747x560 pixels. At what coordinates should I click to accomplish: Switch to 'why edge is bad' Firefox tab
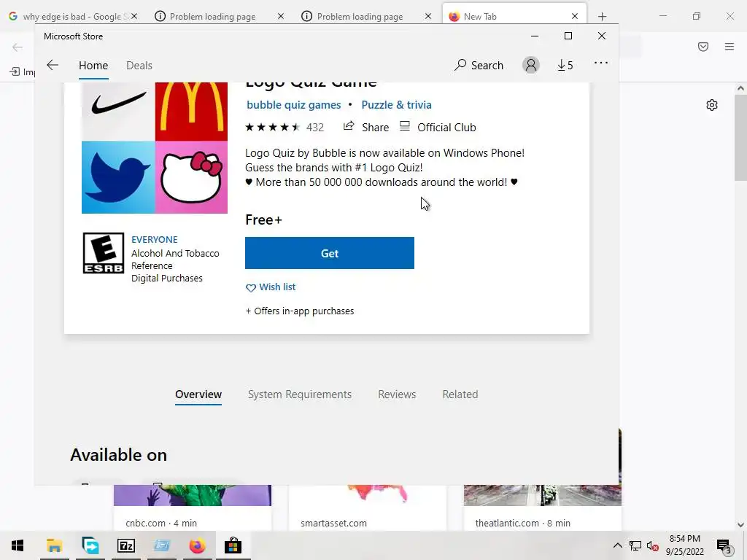[71, 16]
